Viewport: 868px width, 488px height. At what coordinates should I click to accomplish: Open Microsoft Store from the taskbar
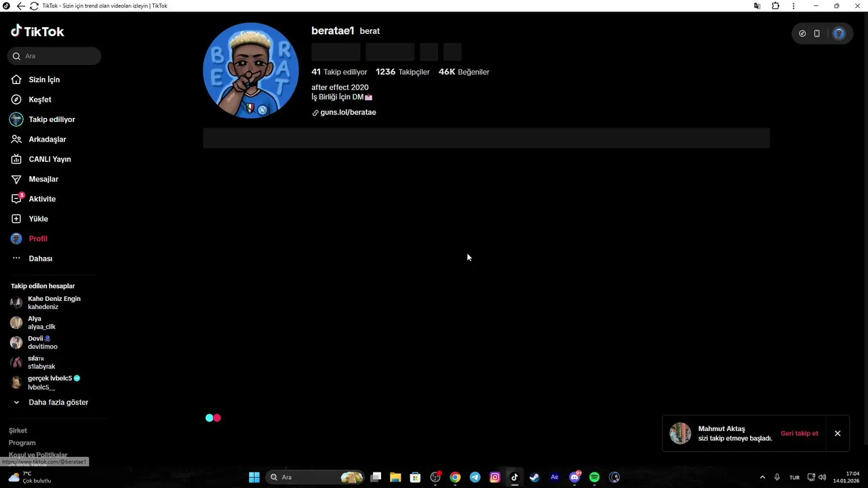tap(415, 477)
